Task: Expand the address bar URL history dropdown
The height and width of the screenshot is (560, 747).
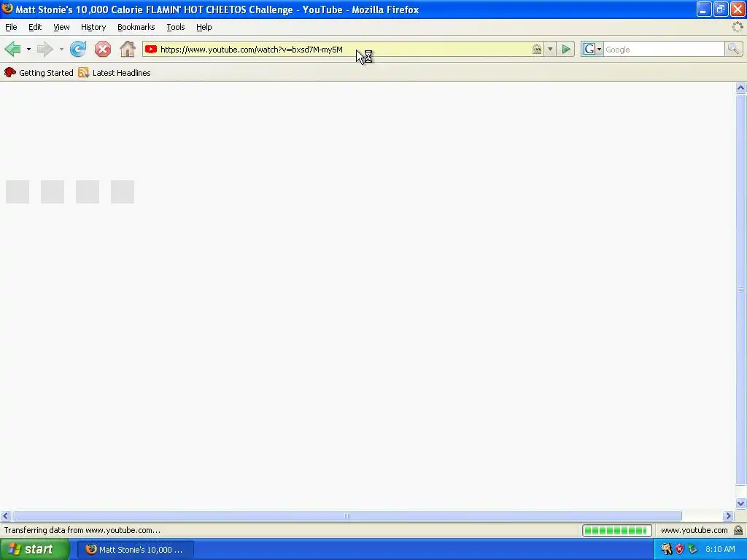Action: pos(550,49)
